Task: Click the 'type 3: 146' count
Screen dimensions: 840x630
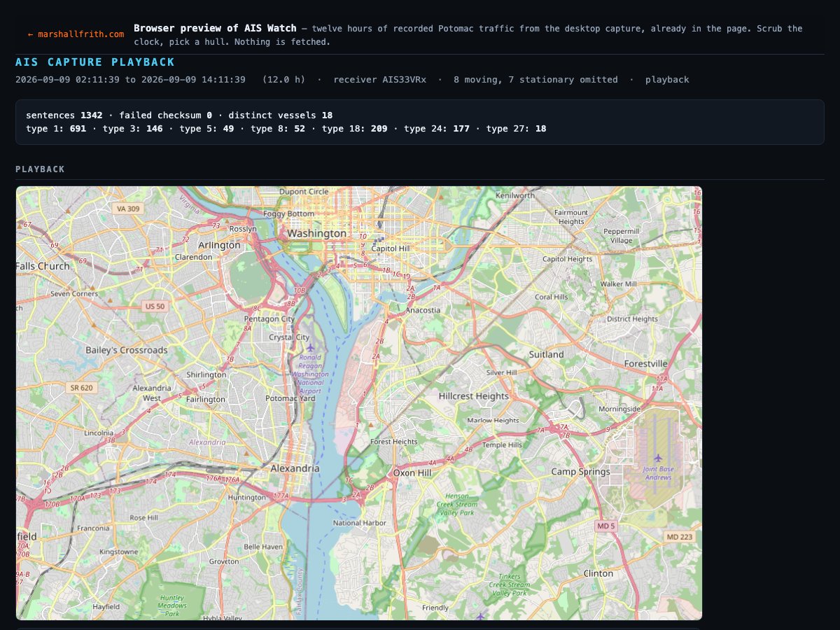Action: pos(132,129)
